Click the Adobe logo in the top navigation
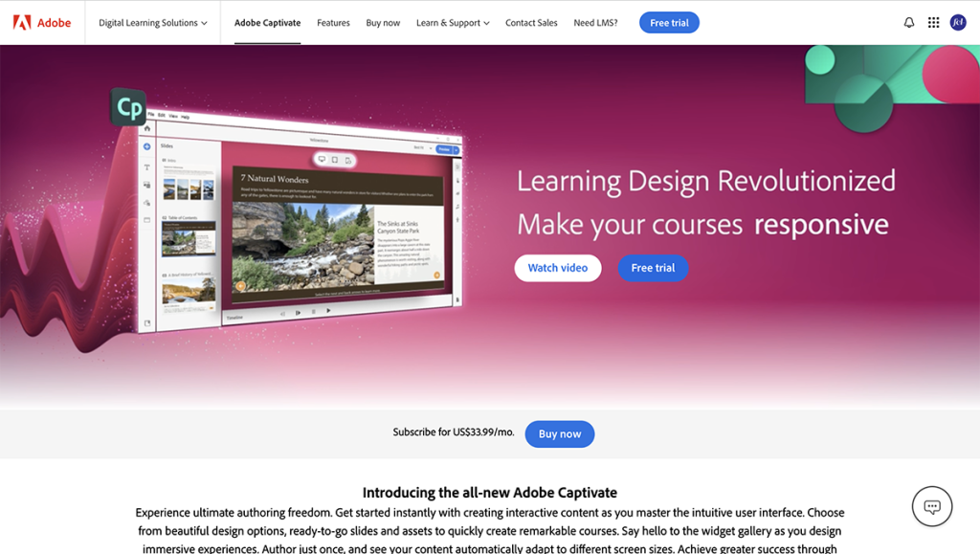Image resolution: width=980 pixels, height=554 pixels. point(41,22)
